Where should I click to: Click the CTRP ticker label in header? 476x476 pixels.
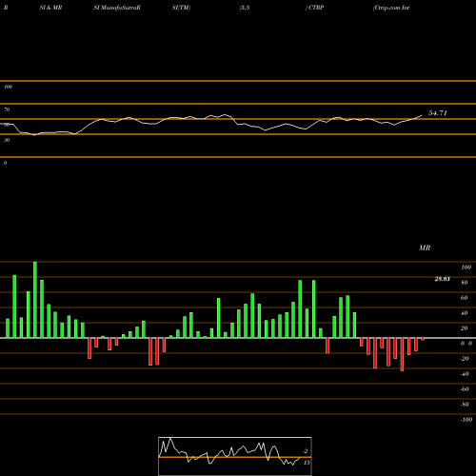[x=316, y=8]
